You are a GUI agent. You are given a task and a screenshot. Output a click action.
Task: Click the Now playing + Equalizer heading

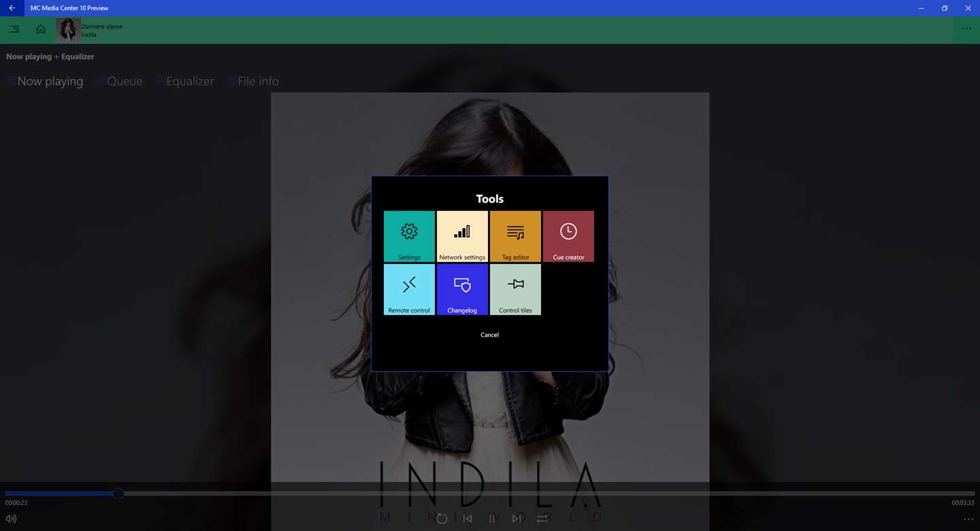[x=50, y=57]
